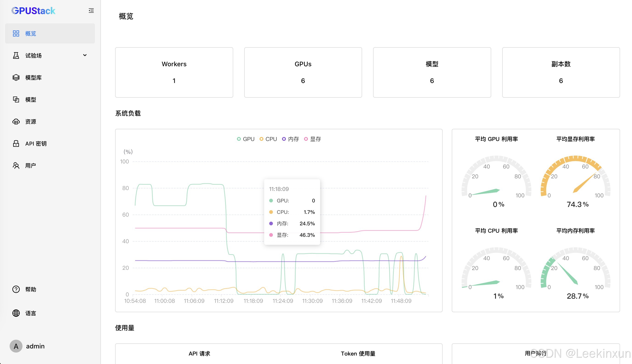
Task: Select 概览 in the sidebar
Action: (50, 33)
